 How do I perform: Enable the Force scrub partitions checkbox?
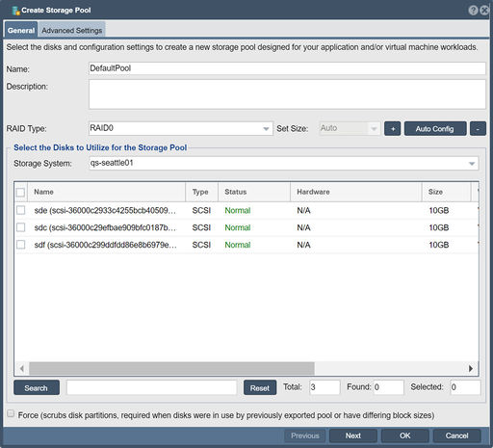(x=11, y=413)
